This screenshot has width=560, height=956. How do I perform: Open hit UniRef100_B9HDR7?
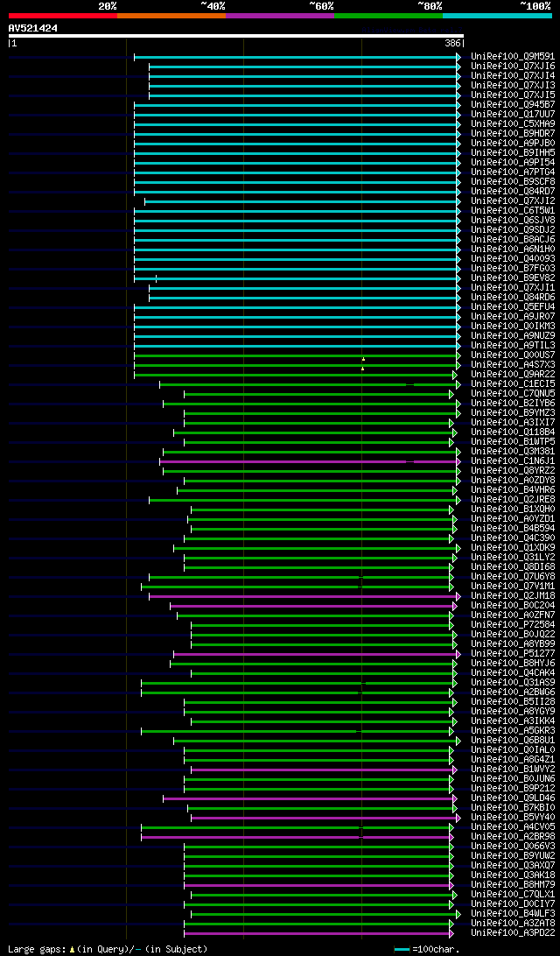(x=513, y=134)
